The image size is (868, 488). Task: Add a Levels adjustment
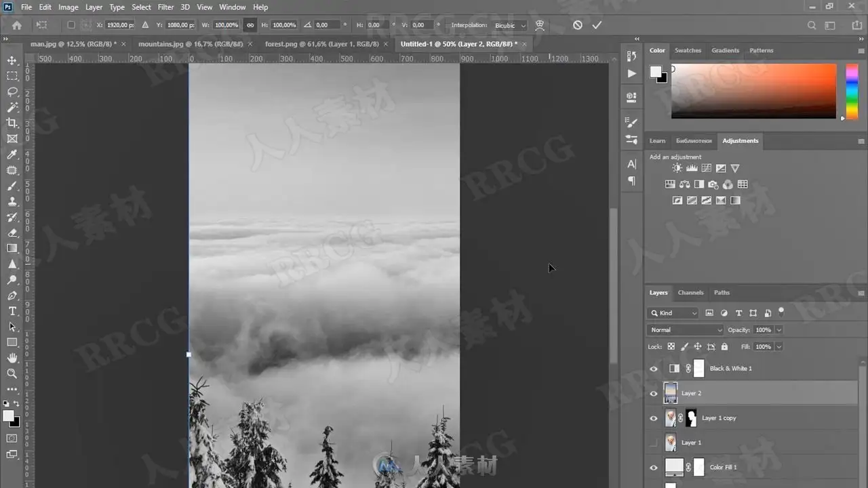click(692, 168)
